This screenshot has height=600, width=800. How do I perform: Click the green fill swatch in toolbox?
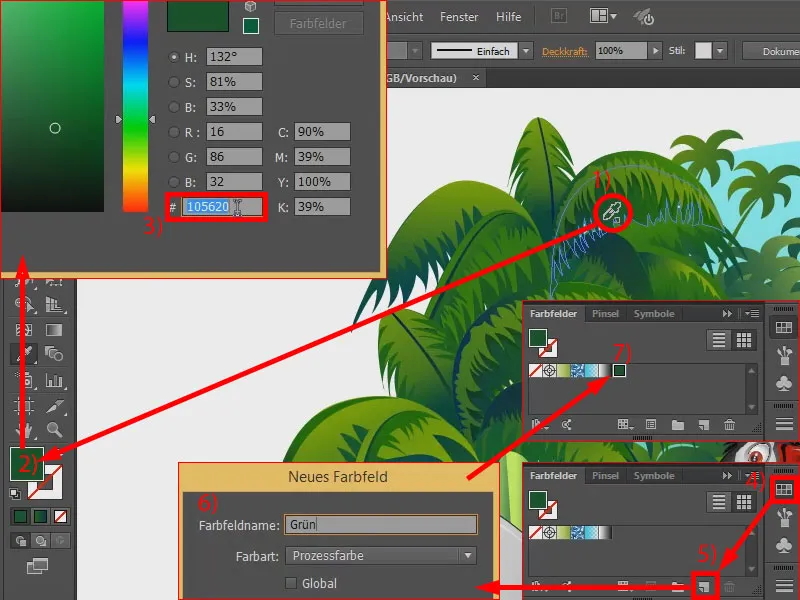point(27,463)
